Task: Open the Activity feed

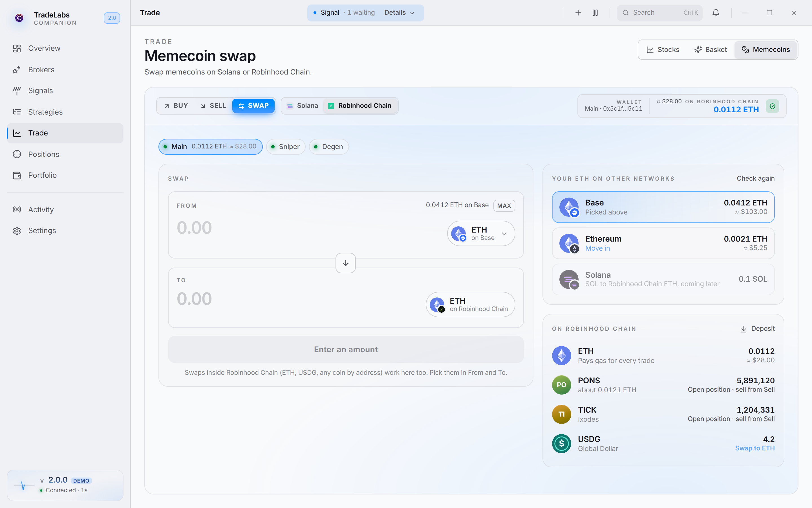Action: 65,210
